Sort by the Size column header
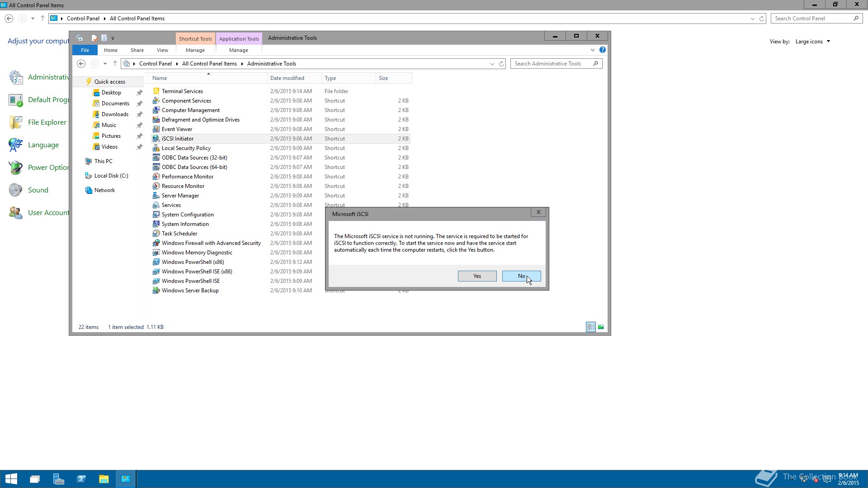Screen dimensions: 868x488 (x=394, y=78)
